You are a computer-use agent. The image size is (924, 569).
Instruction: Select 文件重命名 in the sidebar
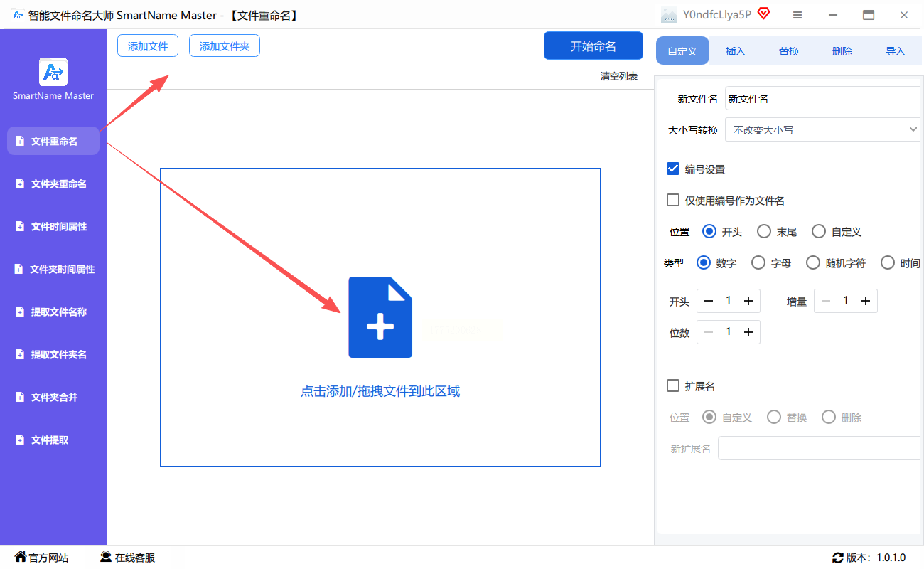coord(53,141)
